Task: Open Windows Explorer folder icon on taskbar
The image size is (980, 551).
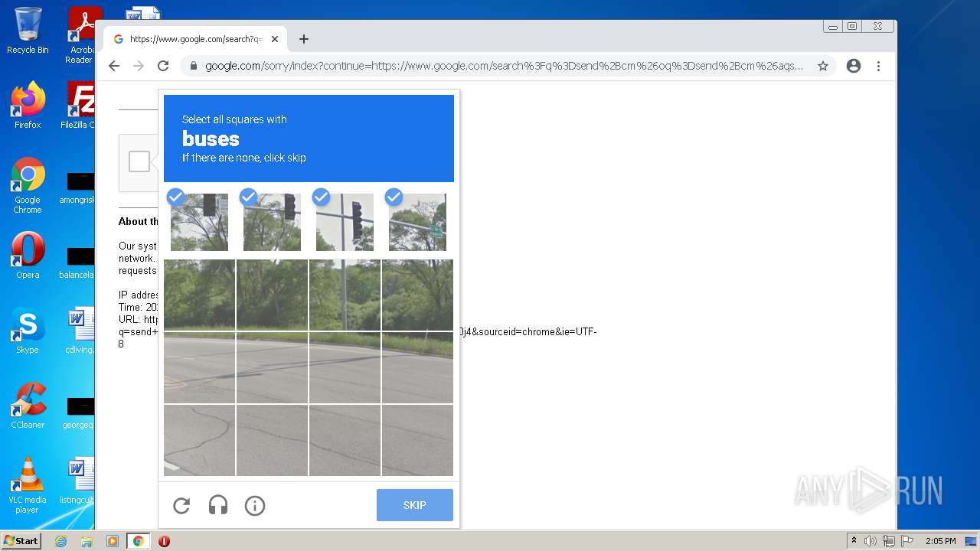Action: pyautogui.click(x=87, y=541)
